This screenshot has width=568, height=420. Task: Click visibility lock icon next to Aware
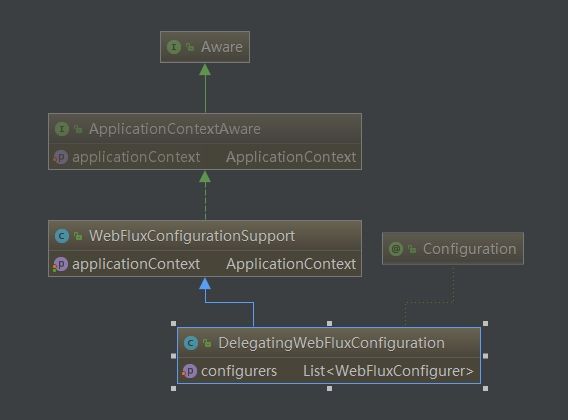click(x=190, y=47)
